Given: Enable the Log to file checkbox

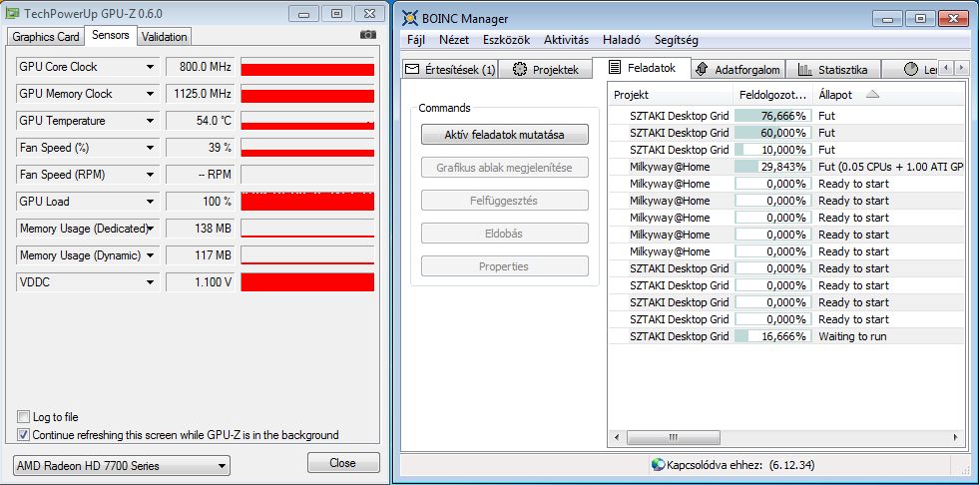Looking at the screenshot, I should tap(23, 417).
